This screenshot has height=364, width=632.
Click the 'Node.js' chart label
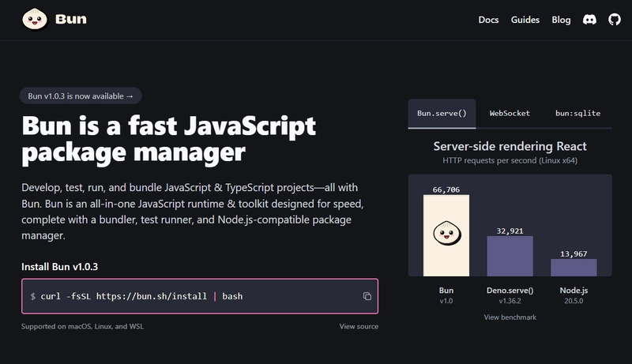click(574, 291)
